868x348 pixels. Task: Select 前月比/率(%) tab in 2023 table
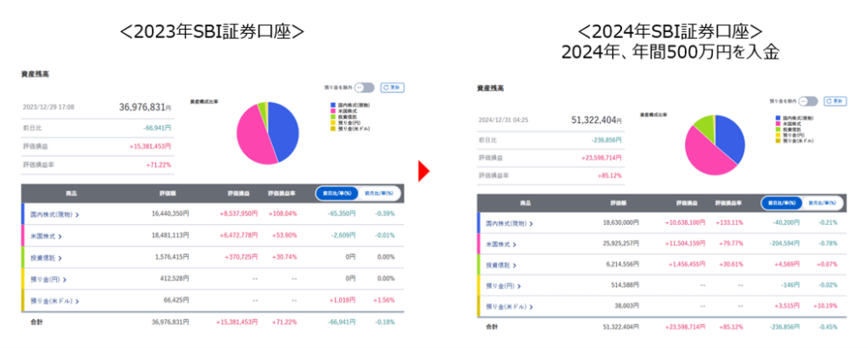379,194
